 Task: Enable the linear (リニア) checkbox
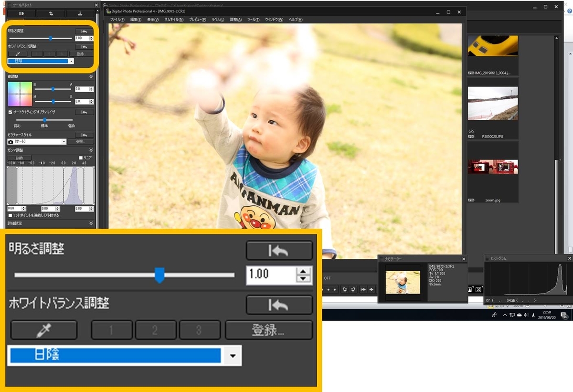click(x=81, y=158)
